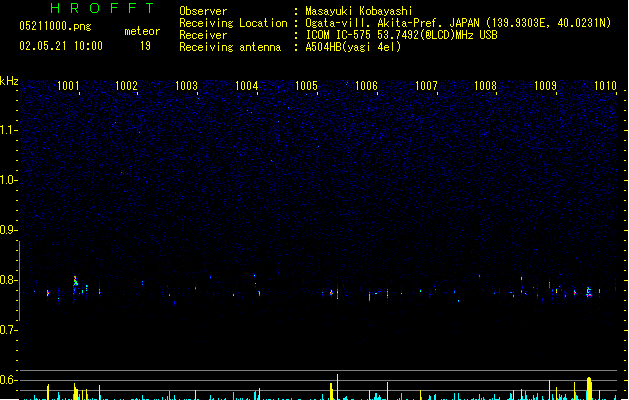This screenshot has width=629, height=400.
Task: Click the bright meteor echo cluster just after 1001
Action: coord(75,282)
